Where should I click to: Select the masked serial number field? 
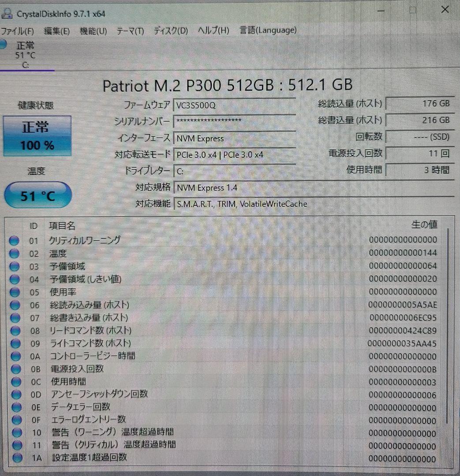pos(234,122)
